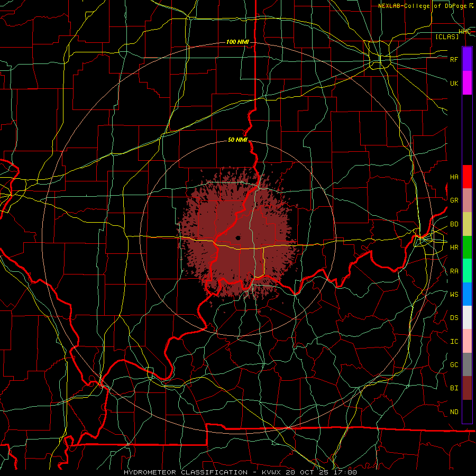
Task: Click the RF legend label
Action: pos(454,59)
